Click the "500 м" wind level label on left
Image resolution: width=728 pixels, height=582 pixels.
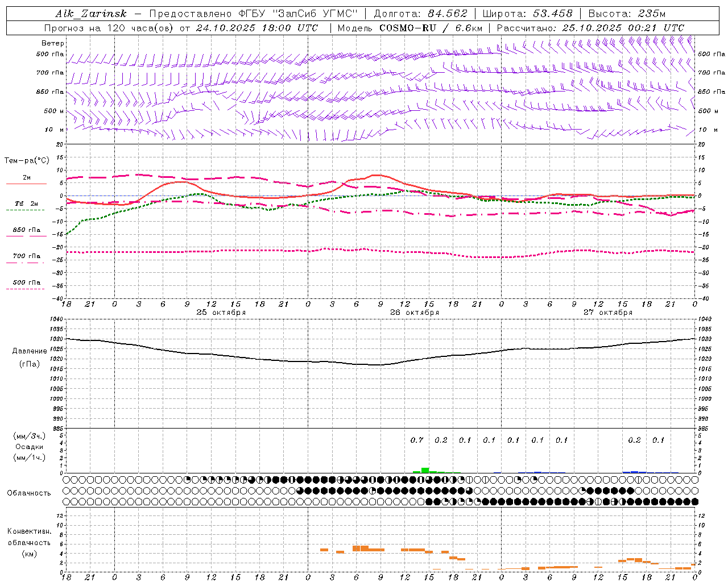[x=54, y=111]
